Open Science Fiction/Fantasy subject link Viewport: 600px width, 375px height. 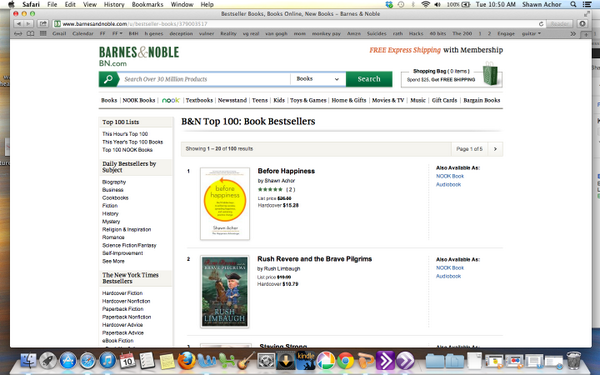129,245
